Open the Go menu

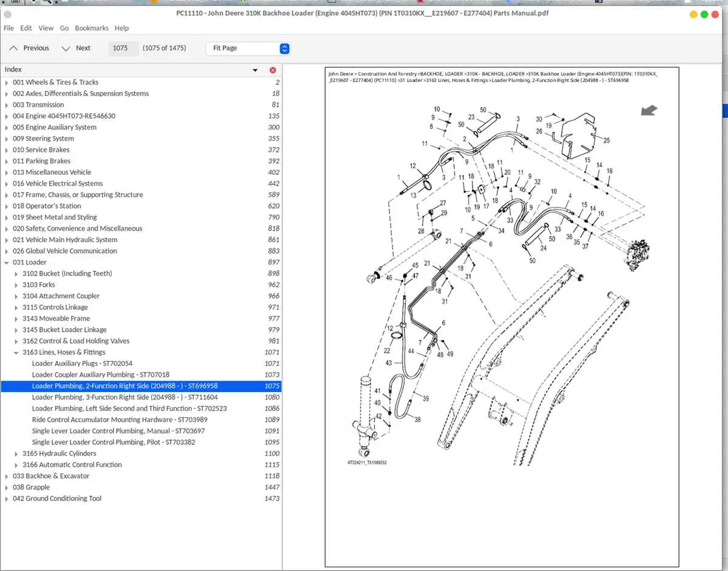pos(64,28)
